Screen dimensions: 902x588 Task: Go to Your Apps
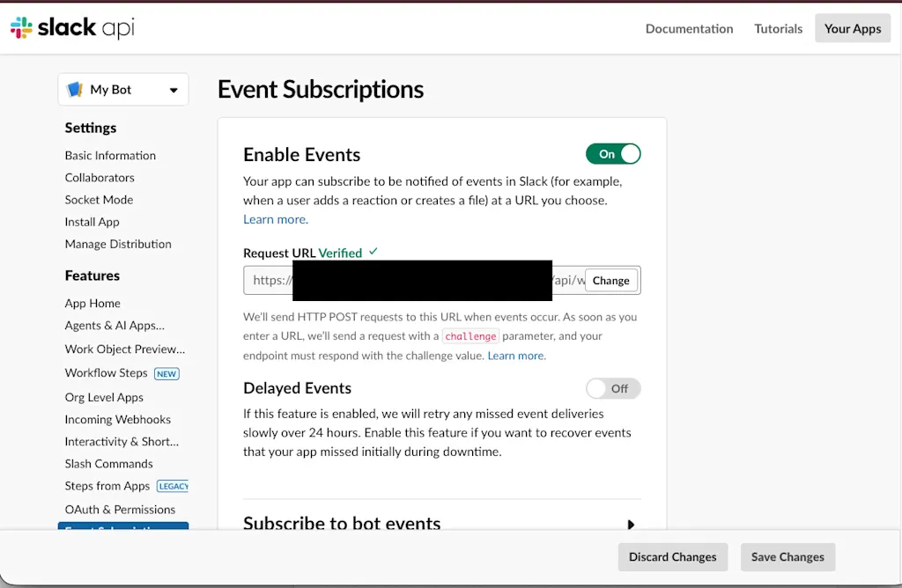pos(853,29)
